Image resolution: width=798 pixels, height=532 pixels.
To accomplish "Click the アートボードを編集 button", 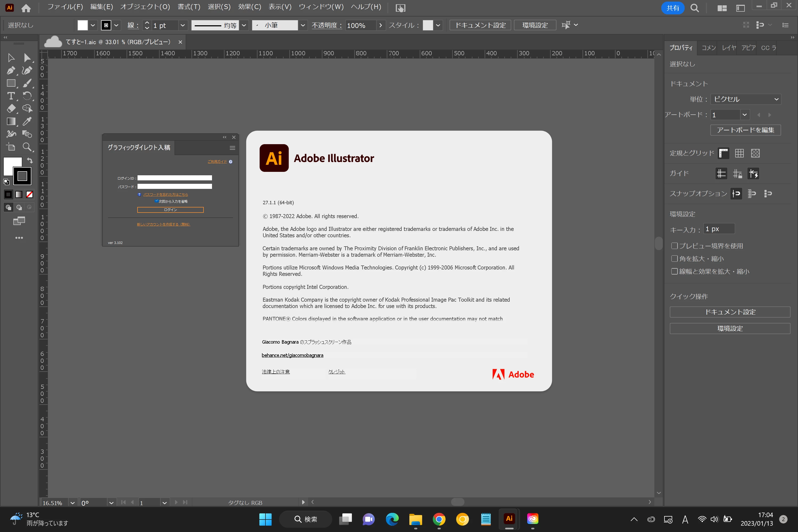I will [745, 130].
